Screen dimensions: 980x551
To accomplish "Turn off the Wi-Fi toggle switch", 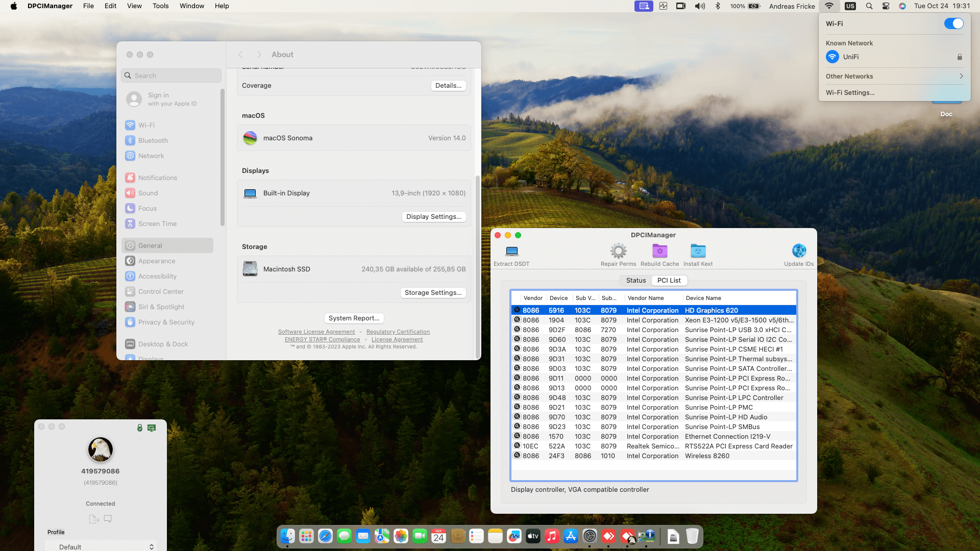I will coord(953,23).
